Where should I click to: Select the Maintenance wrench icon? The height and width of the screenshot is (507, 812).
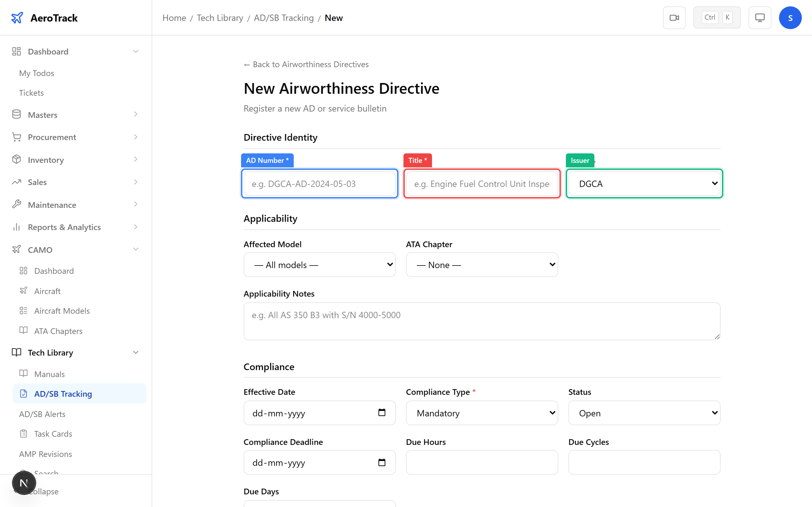click(x=16, y=205)
